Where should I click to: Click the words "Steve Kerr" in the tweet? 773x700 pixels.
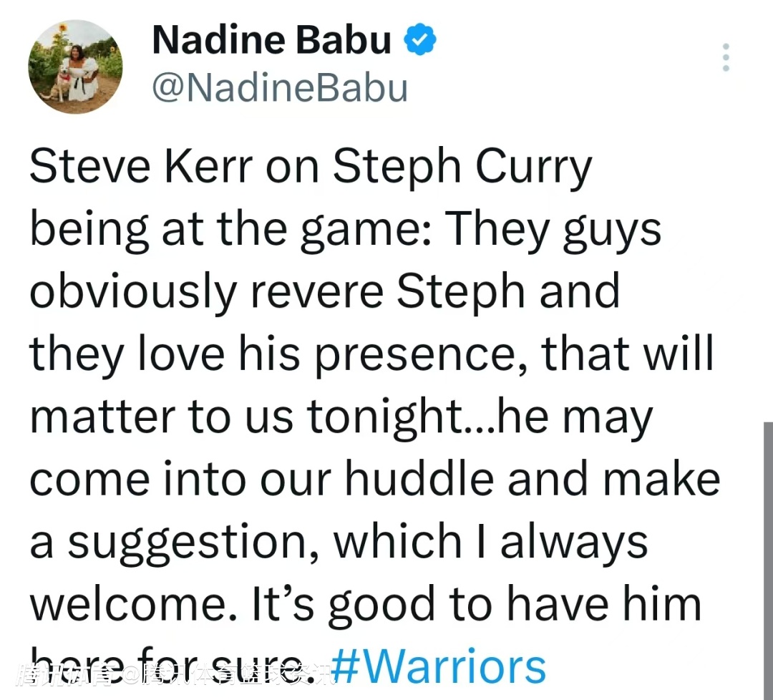[x=141, y=166]
